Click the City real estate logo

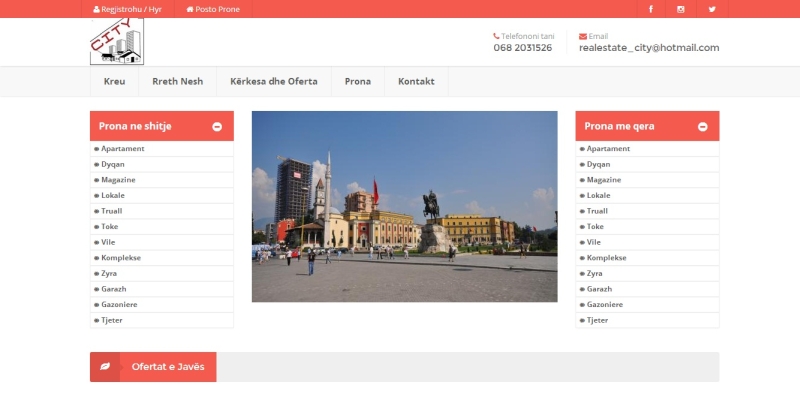[x=117, y=42]
